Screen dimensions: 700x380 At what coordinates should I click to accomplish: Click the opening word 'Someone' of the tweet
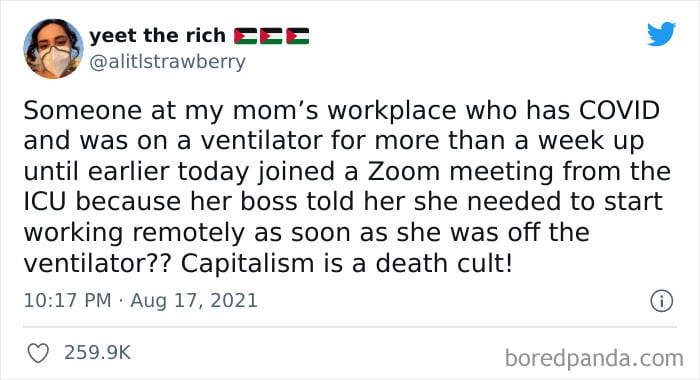(x=83, y=110)
